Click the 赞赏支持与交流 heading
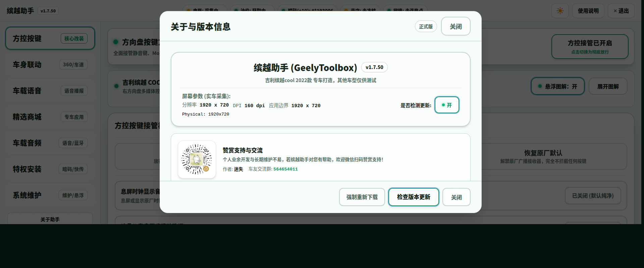The height and width of the screenshot is (268, 644). click(x=243, y=150)
